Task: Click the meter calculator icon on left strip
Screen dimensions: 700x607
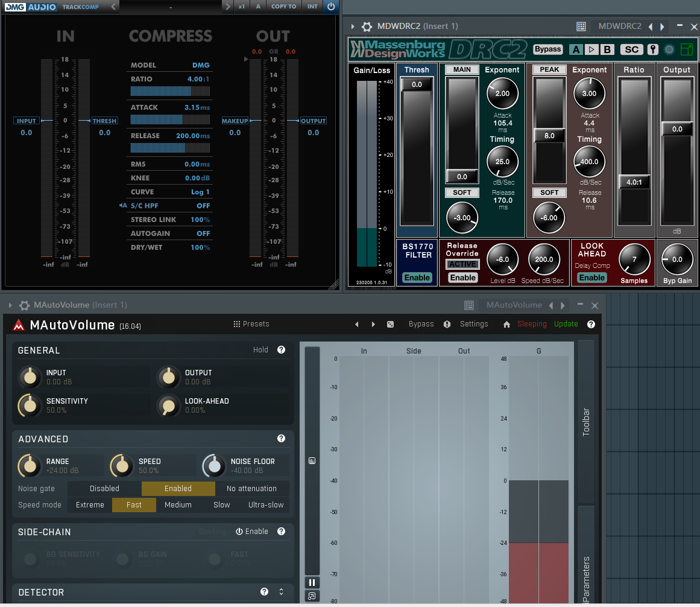Action: 312,461
